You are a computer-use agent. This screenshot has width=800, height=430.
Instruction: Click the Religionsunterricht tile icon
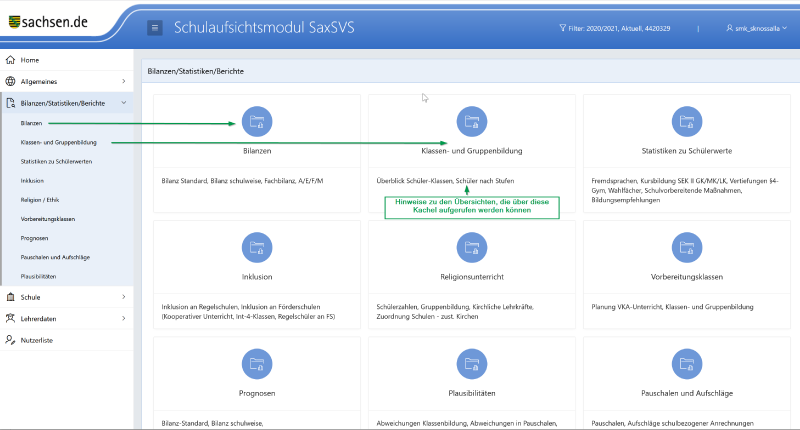472,246
